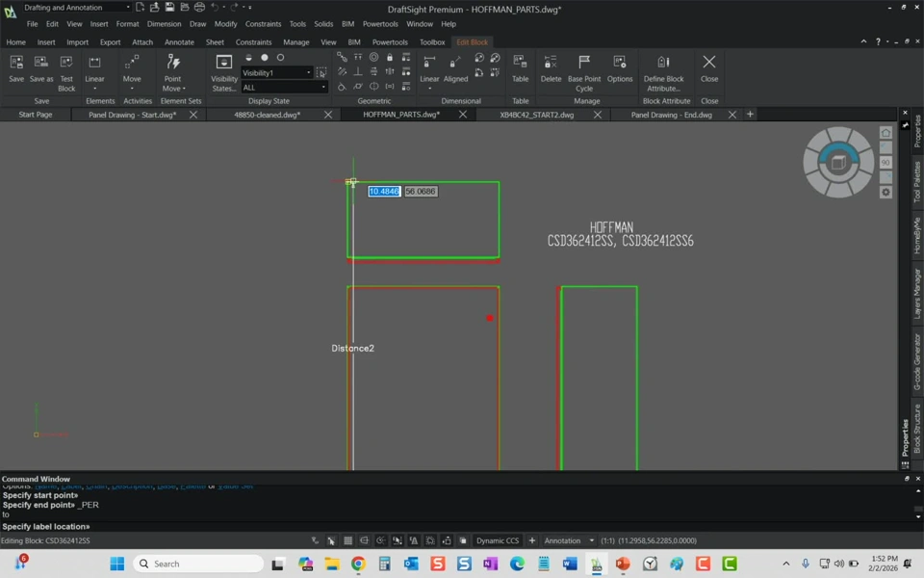
Task: Open the Visibility States manager
Action: click(224, 70)
